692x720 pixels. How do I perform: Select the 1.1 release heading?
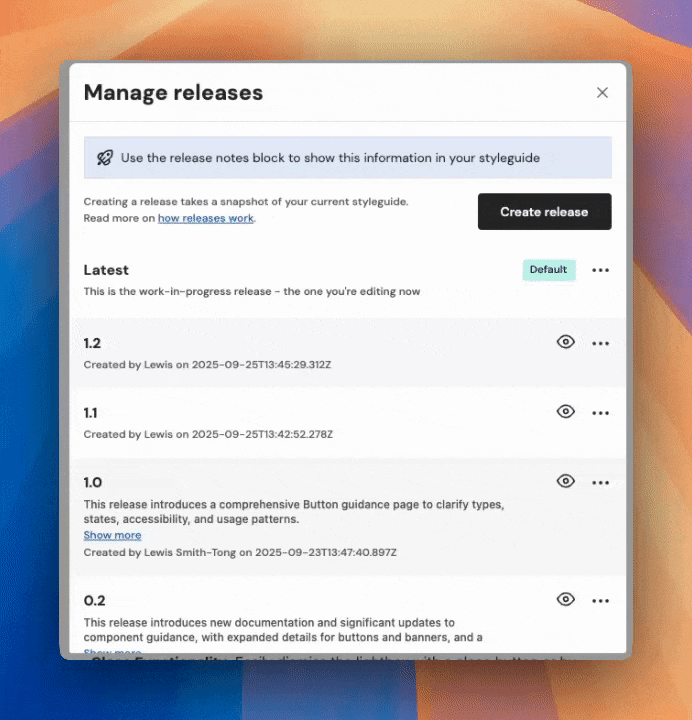[x=91, y=412]
